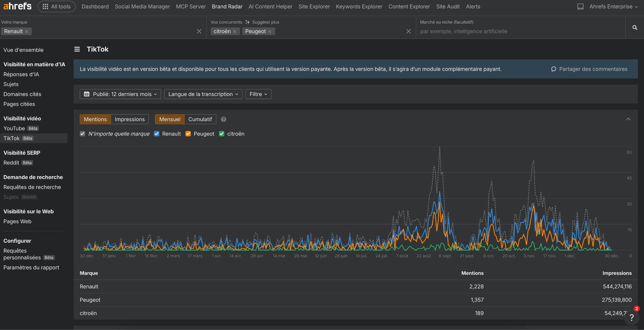Open the floating help bubble

[631, 317]
